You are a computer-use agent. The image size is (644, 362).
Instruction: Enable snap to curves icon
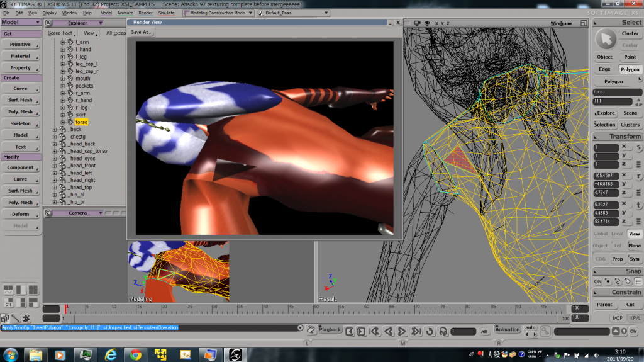[x=618, y=281]
